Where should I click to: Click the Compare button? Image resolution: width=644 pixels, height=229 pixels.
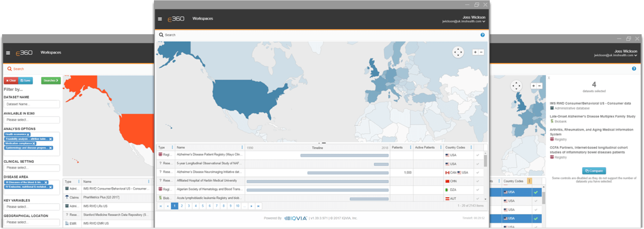[594, 171]
